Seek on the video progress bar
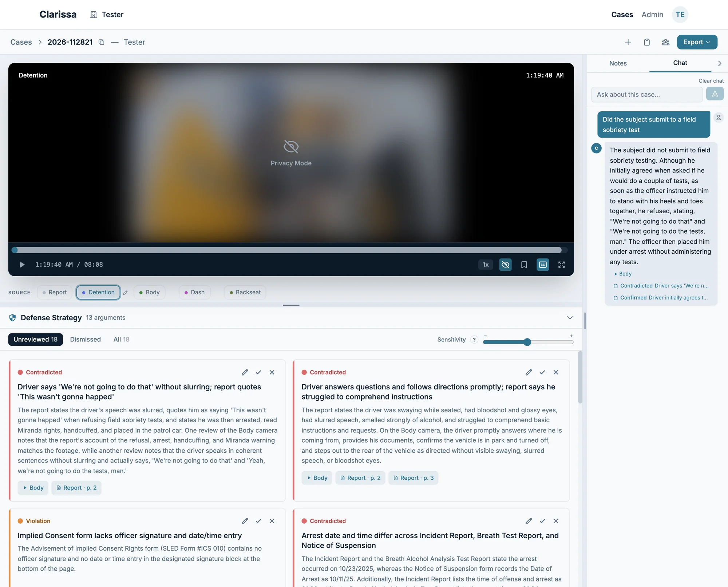Screen dimensions: 728x587 click(291, 250)
